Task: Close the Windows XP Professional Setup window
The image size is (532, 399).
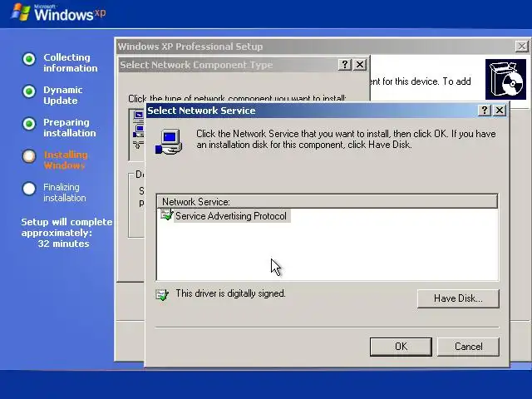Action: 521,47
